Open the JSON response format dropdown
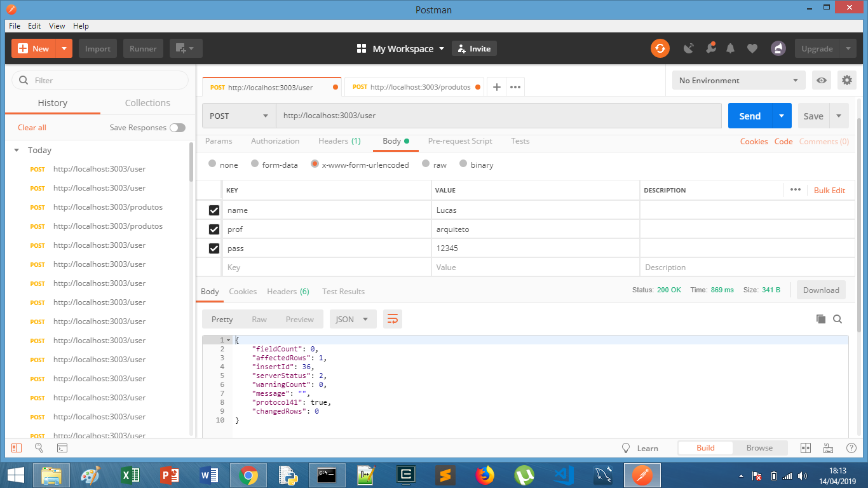 point(353,319)
